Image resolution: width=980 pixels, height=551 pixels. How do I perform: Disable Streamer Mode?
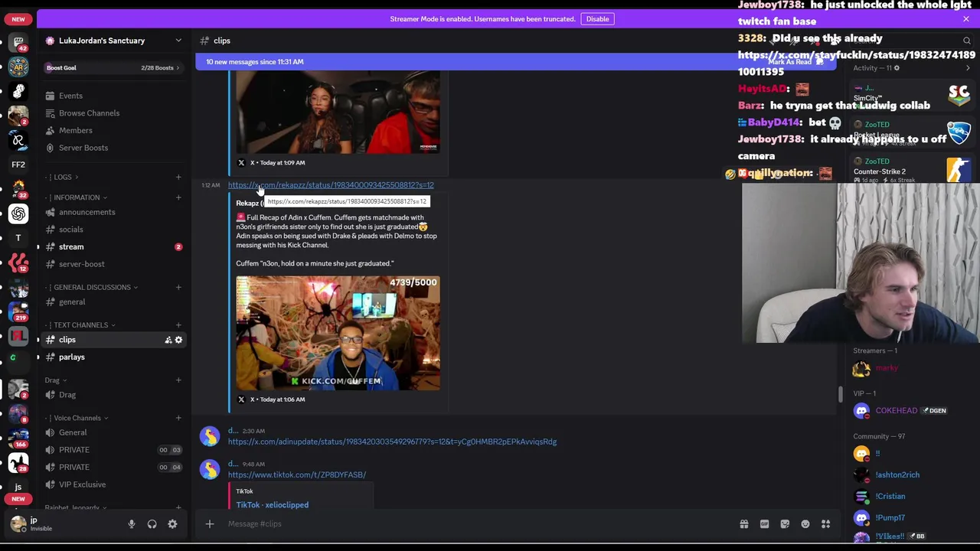(x=597, y=19)
